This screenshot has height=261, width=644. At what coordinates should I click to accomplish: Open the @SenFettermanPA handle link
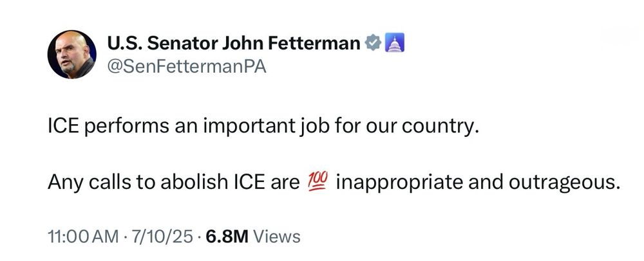click(x=187, y=66)
